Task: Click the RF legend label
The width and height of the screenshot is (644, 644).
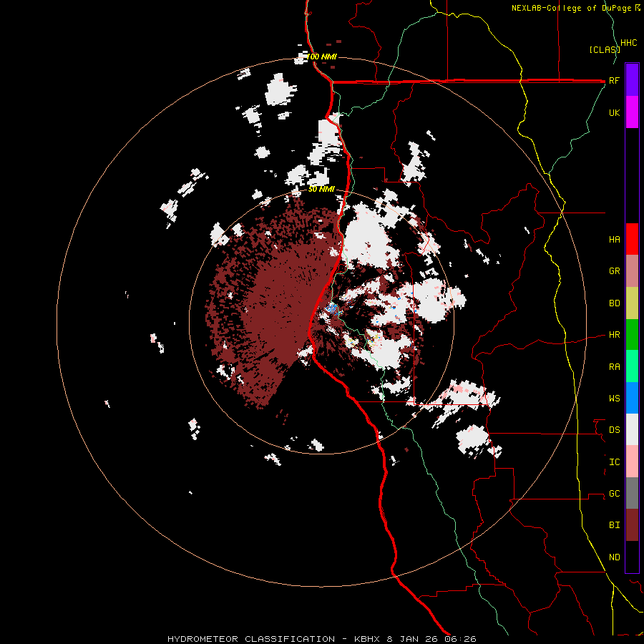Action: (x=614, y=80)
